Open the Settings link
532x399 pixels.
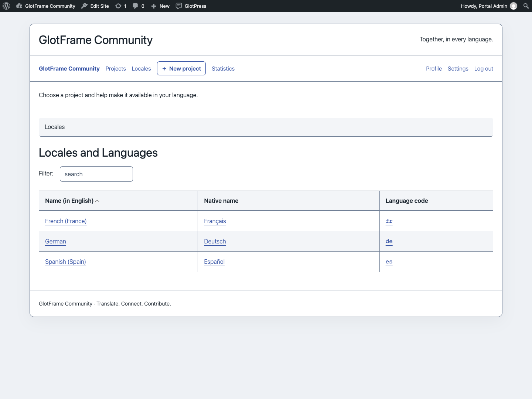458,69
